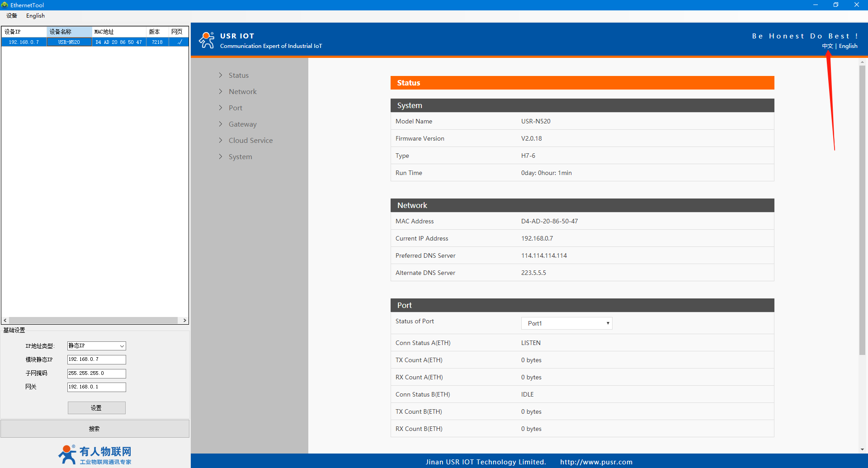Image resolution: width=868 pixels, height=468 pixels.
Task: Open the IP地址类型 combo box
Action: pyautogui.click(x=96, y=346)
